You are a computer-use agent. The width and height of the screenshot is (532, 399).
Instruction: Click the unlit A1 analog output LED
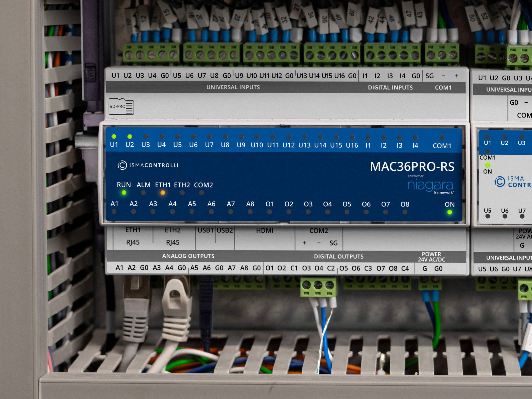click(114, 212)
